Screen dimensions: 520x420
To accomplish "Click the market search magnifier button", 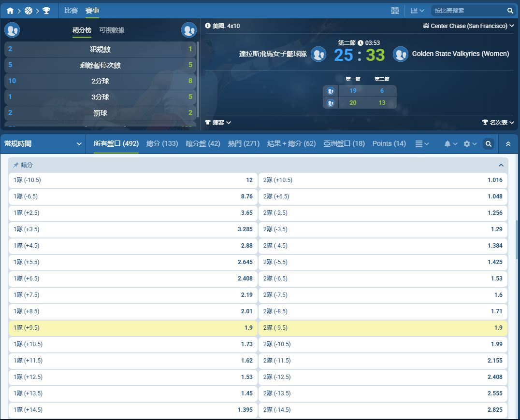I will (489, 144).
